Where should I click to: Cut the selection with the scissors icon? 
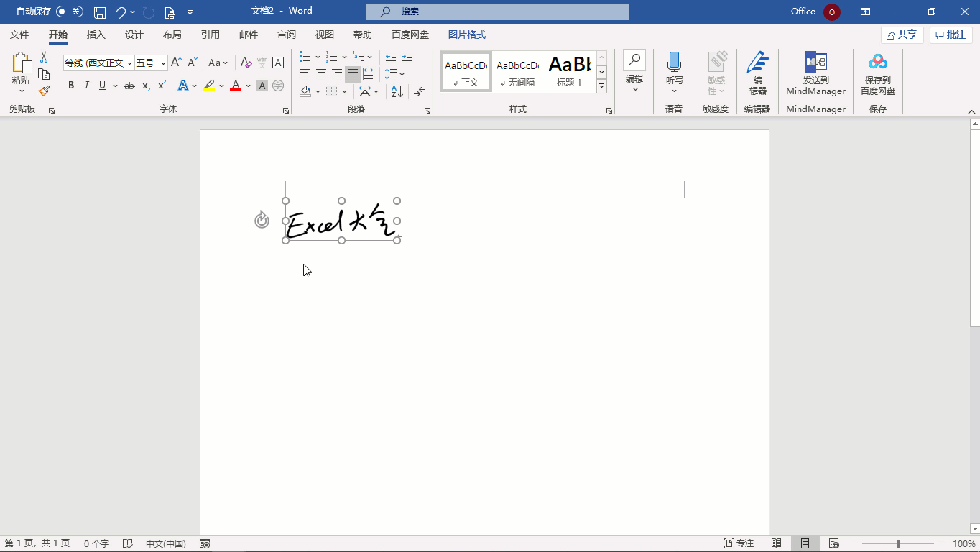pos(44,57)
